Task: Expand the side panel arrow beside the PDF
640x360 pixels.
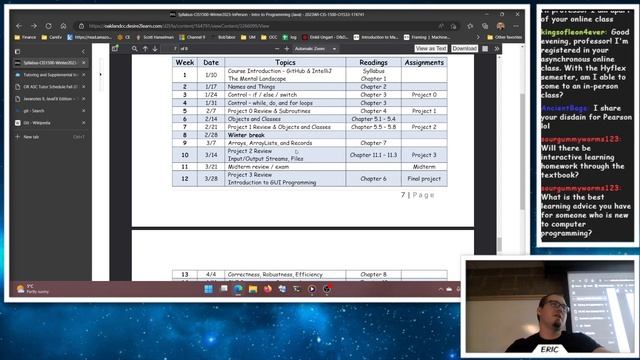Action: pyautogui.click(x=100, y=75)
